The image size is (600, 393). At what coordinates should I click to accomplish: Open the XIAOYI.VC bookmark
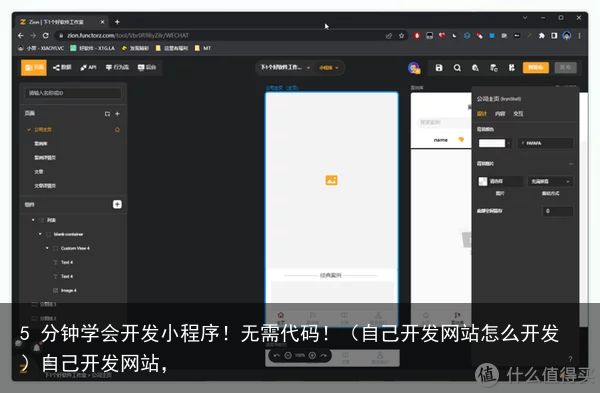[41, 48]
